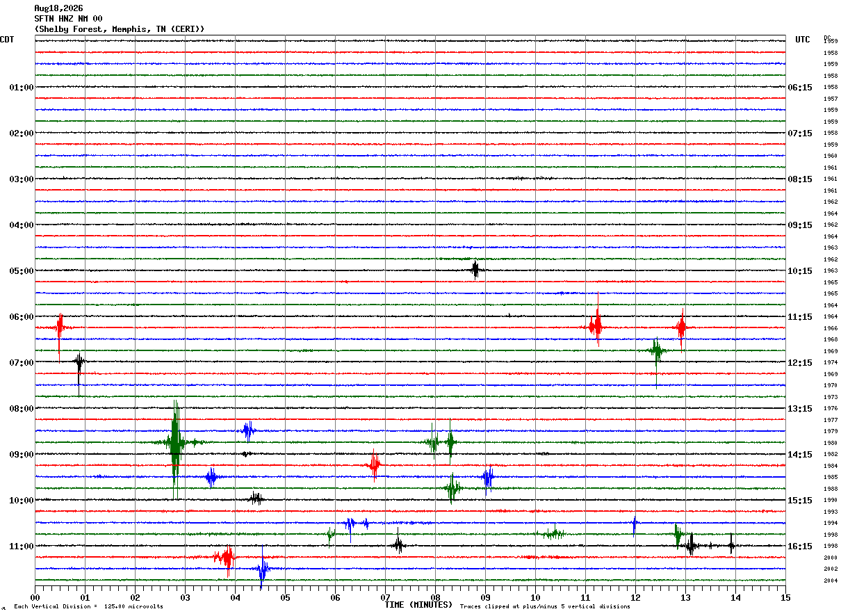Click the TIME (MINUTES) axis label
841x616 pixels.
(418, 605)
